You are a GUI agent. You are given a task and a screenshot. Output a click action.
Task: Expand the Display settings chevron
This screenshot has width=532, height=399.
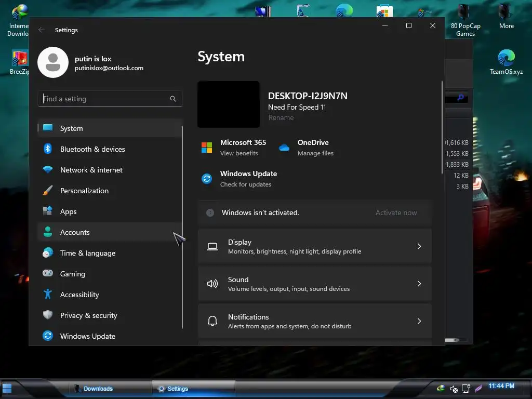point(419,246)
